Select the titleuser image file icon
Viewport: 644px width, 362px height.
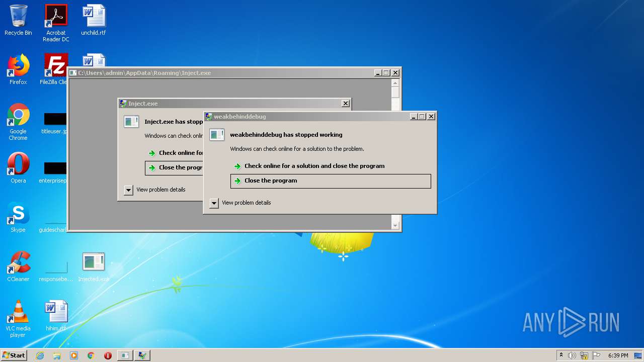pos(54,123)
